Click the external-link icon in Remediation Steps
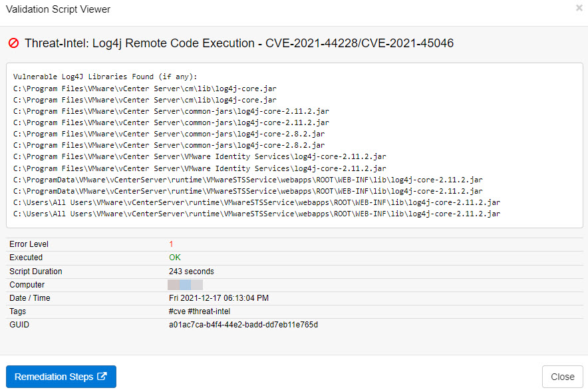This screenshot has height=392, width=588. (102, 376)
